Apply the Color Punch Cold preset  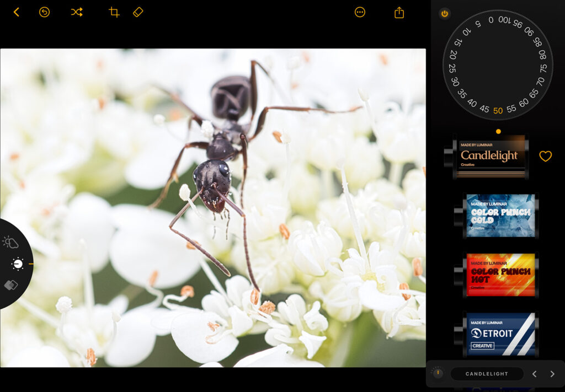(496, 216)
